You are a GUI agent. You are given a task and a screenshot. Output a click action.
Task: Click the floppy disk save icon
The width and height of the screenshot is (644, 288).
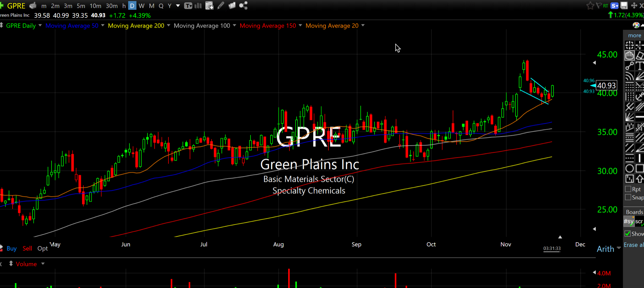click(624, 5)
